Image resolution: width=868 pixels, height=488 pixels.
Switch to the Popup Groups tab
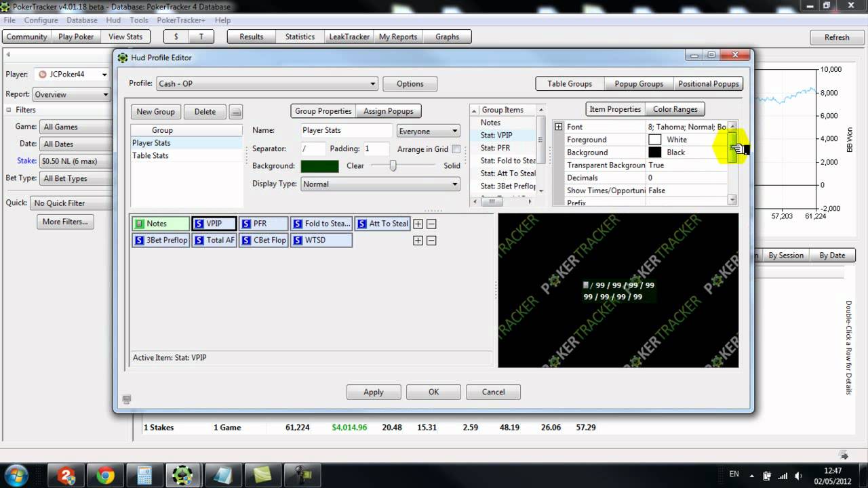[639, 84]
